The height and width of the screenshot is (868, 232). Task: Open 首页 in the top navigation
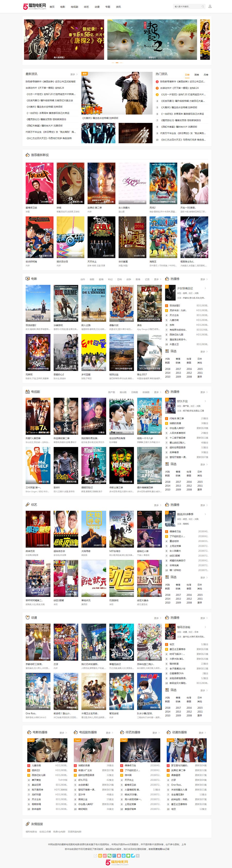pos(52,7)
